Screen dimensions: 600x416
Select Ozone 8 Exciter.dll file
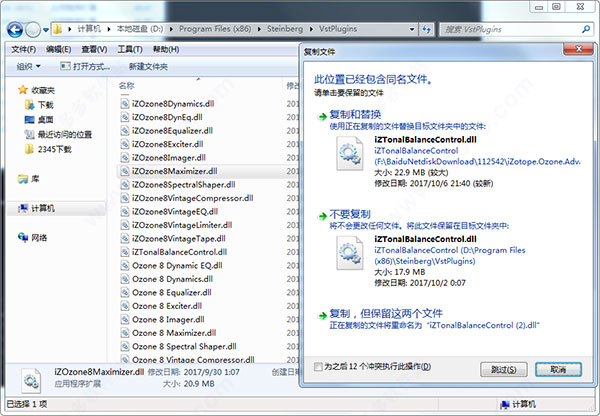(161, 306)
